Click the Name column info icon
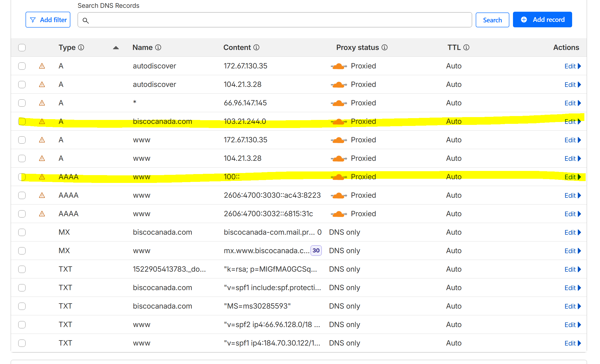 tap(158, 47)
